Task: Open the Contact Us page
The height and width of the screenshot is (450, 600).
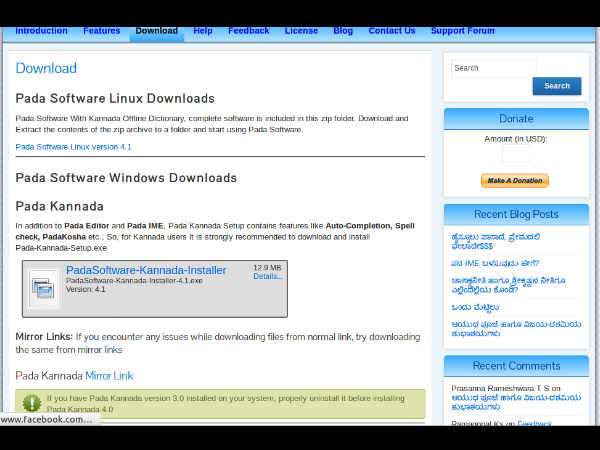Action: click(392, 31)
